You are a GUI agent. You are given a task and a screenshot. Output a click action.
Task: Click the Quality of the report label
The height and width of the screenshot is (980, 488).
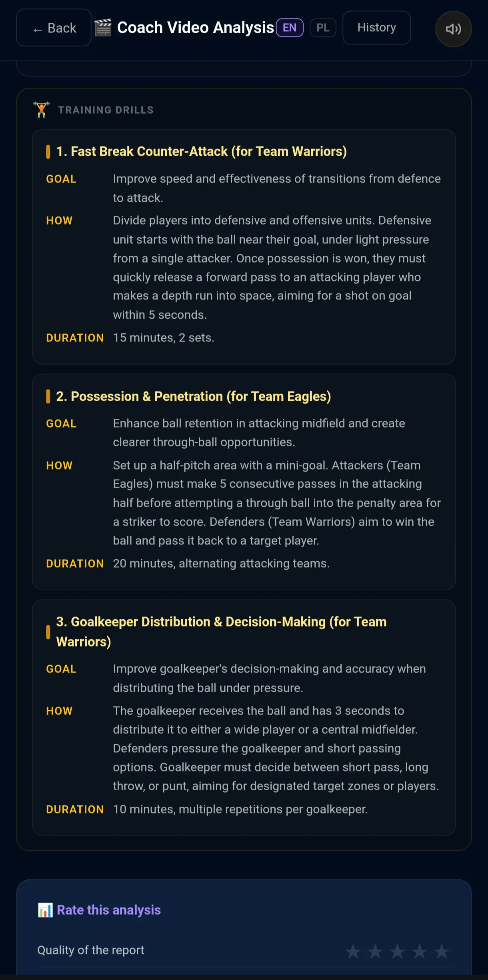[91, 950]
